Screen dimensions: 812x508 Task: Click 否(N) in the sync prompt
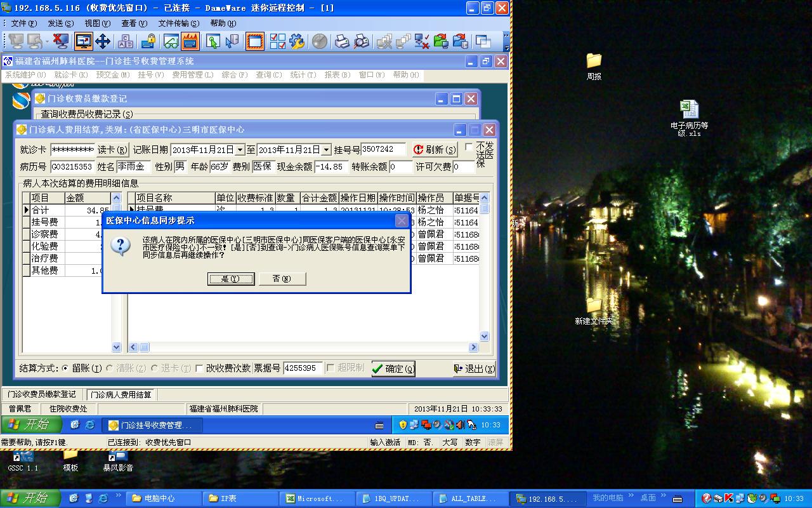point(282,279)
